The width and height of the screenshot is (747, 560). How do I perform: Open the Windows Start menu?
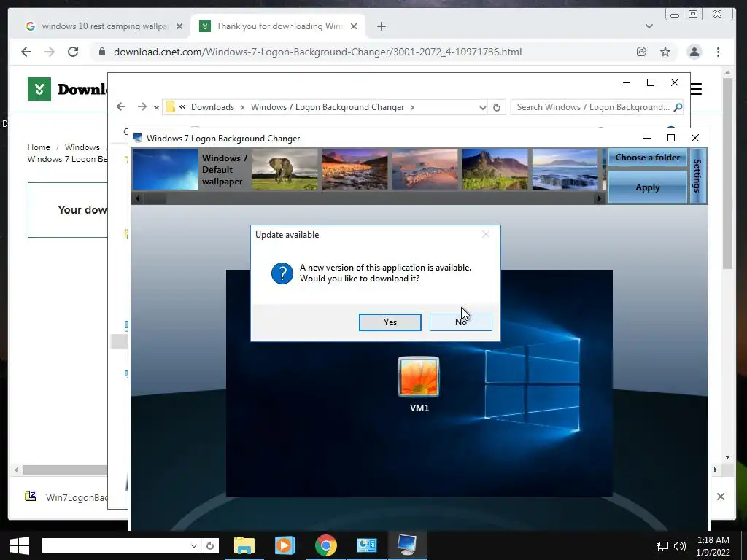coord(20,545)
